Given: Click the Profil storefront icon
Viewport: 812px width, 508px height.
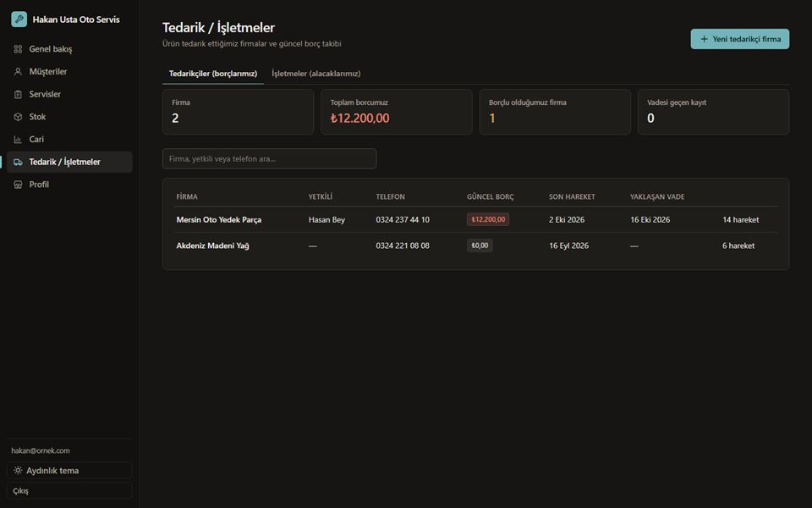Looking at the screenshot, I should coord(18,185).
